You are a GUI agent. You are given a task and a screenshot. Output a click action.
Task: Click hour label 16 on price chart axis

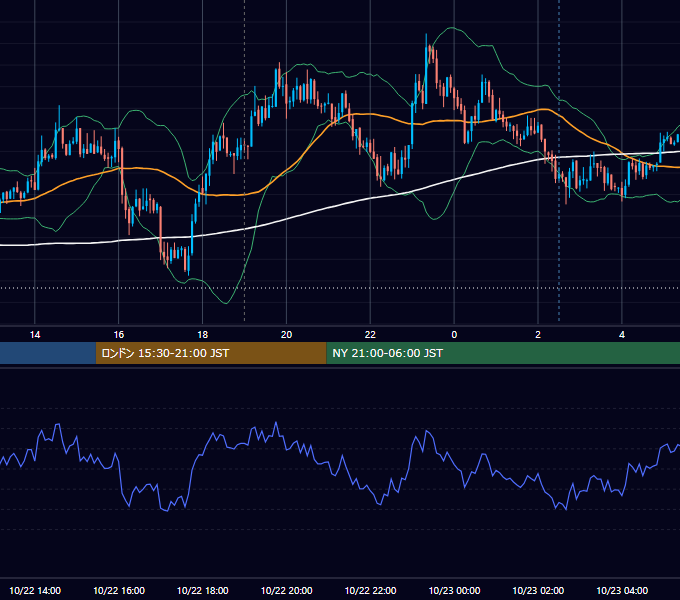(118, 335)
